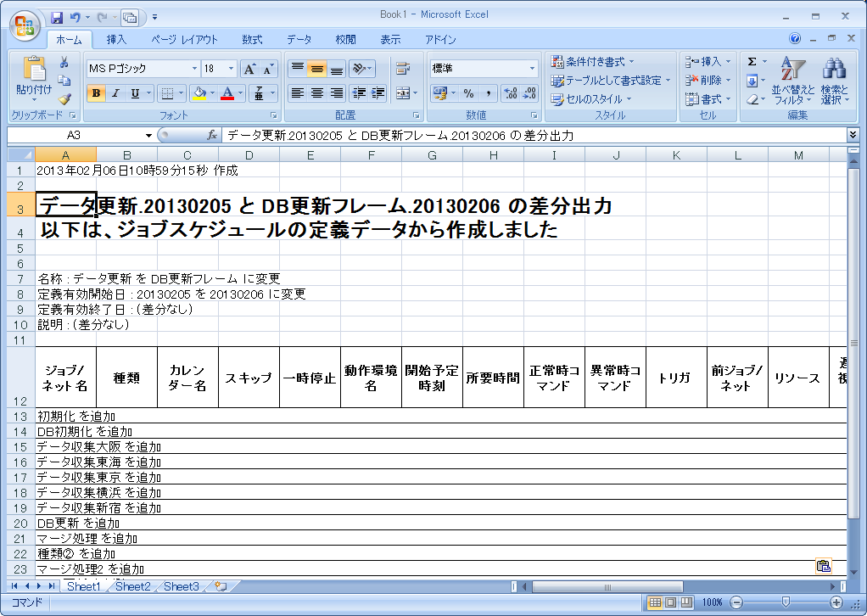867x616 pixels.
Task: Apply cell borders icon
Action: click(x=167, y=93)
